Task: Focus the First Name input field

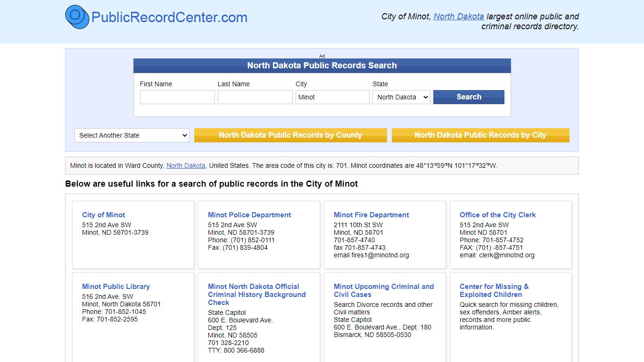Action: pos(177,97)
